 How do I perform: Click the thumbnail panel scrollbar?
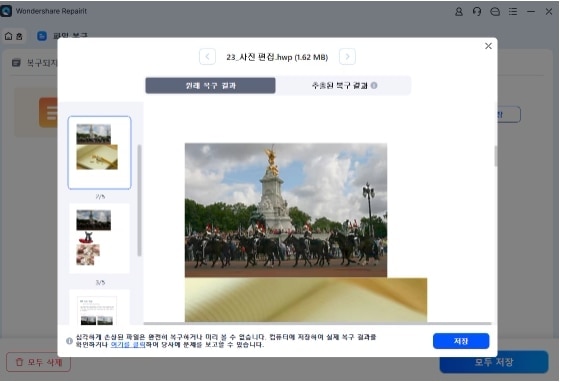click(x=139, y=200)
